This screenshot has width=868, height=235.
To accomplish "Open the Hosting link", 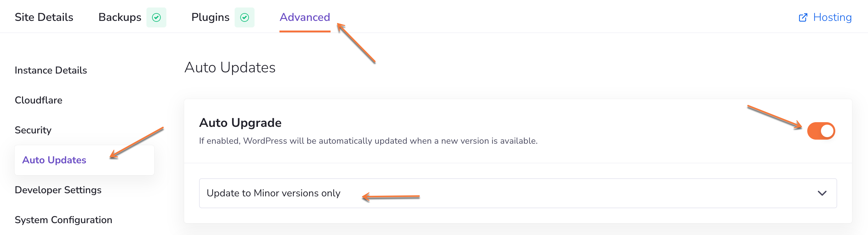I will click(x=832, y=17).
